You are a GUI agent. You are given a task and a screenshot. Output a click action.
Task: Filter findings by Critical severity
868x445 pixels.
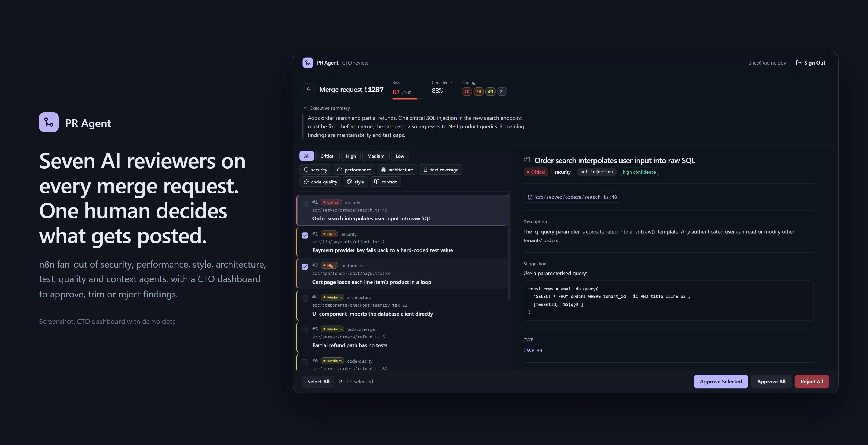click(x=327, y=156)
